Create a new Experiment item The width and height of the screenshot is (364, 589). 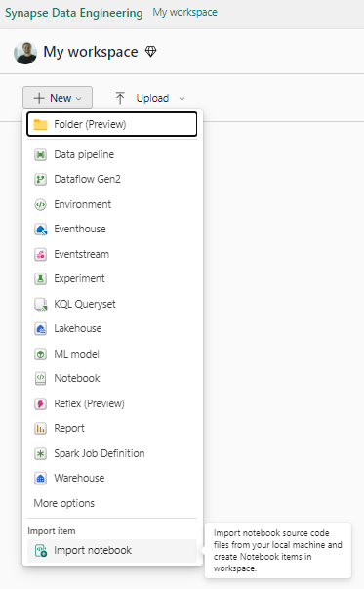pyautogui.click(x=112, y=278)
